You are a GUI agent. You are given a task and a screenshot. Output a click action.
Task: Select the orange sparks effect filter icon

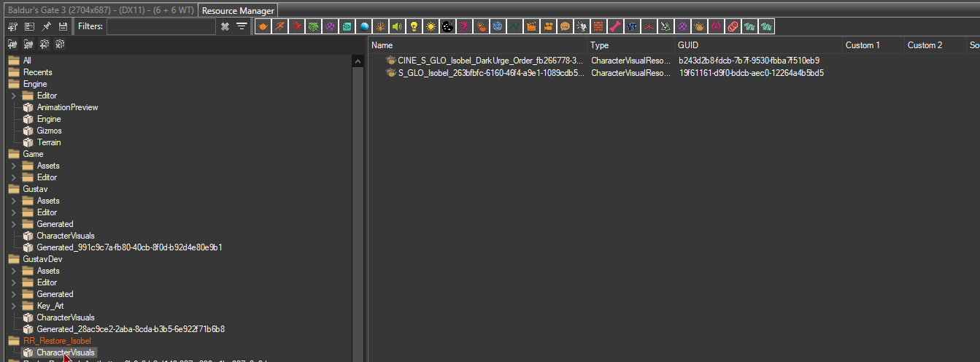(x=380, y=26)
